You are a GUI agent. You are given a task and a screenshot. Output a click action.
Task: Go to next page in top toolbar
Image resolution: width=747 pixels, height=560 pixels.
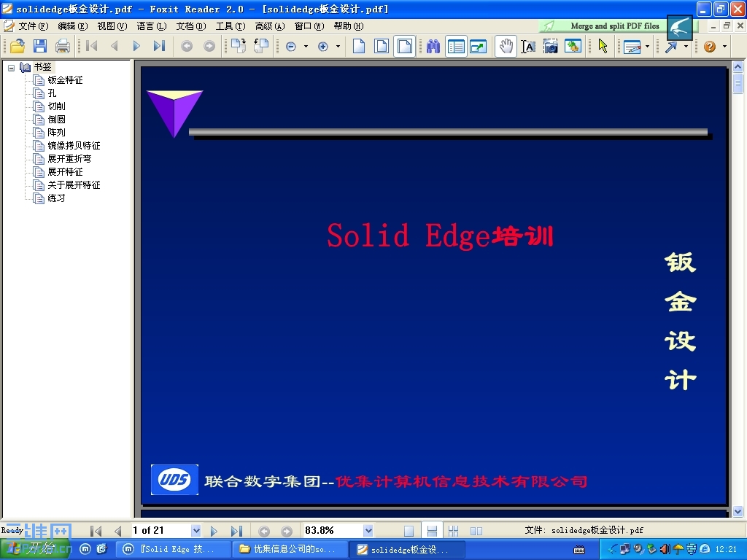click(136, 46)
